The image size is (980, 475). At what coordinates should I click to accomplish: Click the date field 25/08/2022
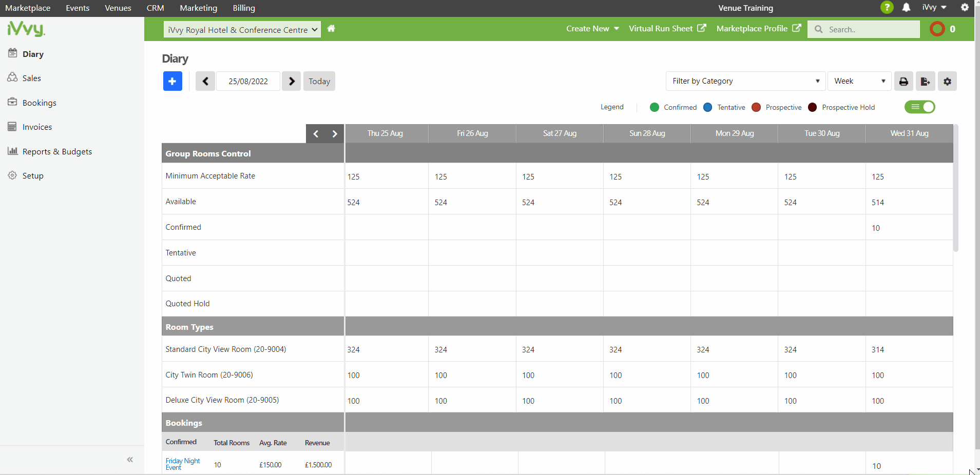(248, 81)
